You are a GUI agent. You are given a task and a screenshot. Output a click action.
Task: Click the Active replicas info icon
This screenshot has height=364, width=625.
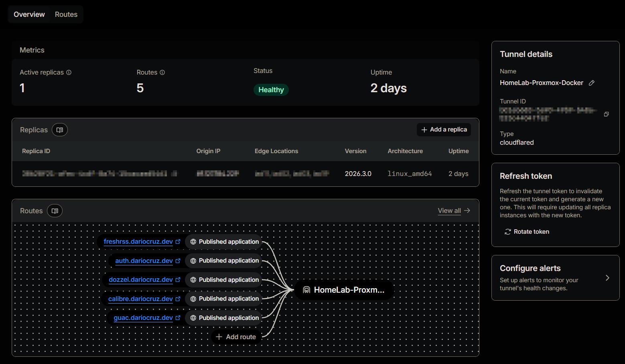coord(69,73)
